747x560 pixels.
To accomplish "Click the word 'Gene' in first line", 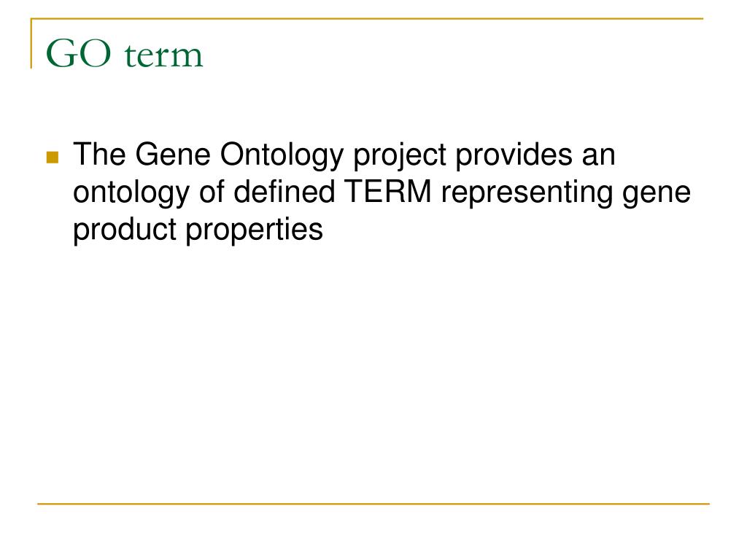I will tap(173, 155).
